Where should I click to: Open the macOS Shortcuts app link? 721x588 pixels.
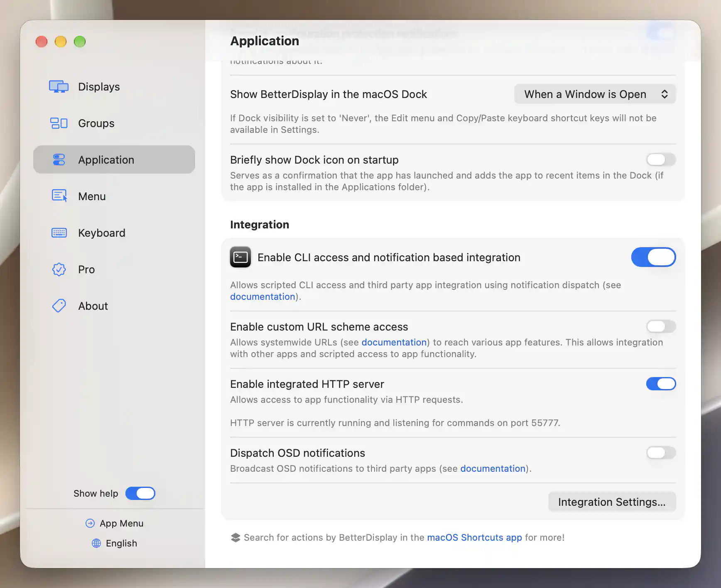[x=474, y=537]
